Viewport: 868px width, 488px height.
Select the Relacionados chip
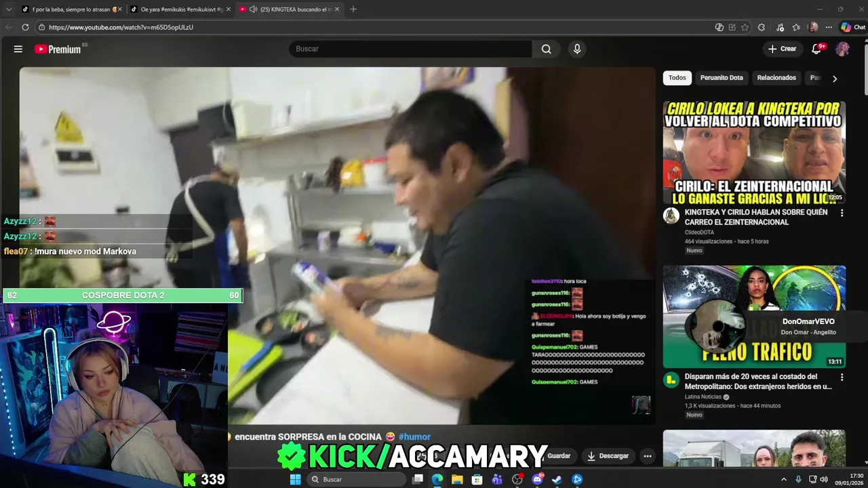776,78
